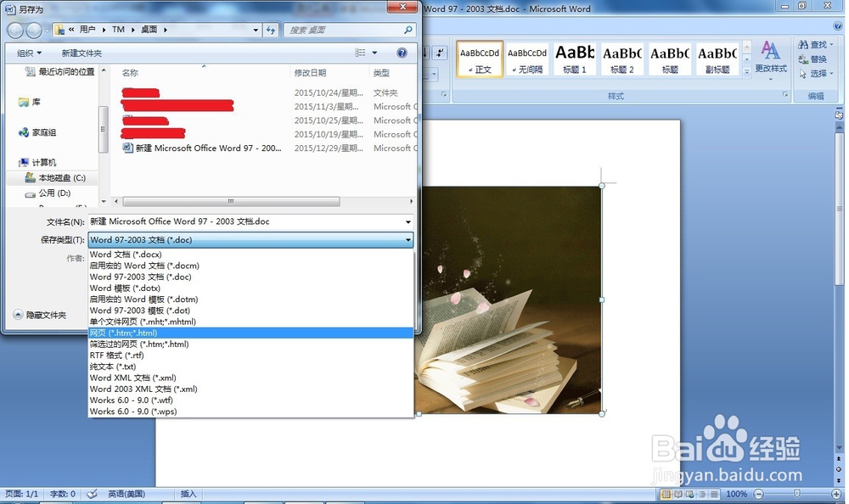
Task: Open 选择 dropdown in Word editing group
Action: 816,74
